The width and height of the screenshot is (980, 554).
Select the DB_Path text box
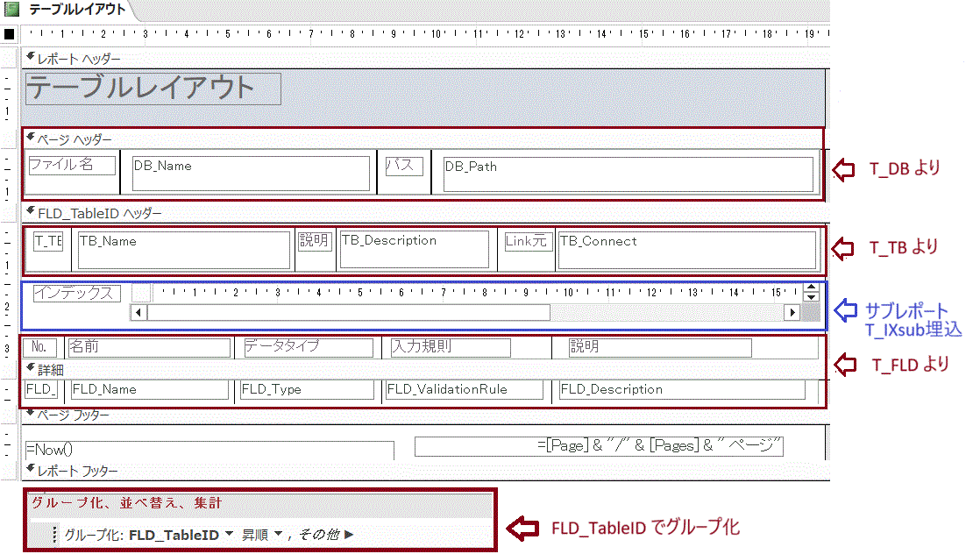pyautogui.click(x=628, y=174)
